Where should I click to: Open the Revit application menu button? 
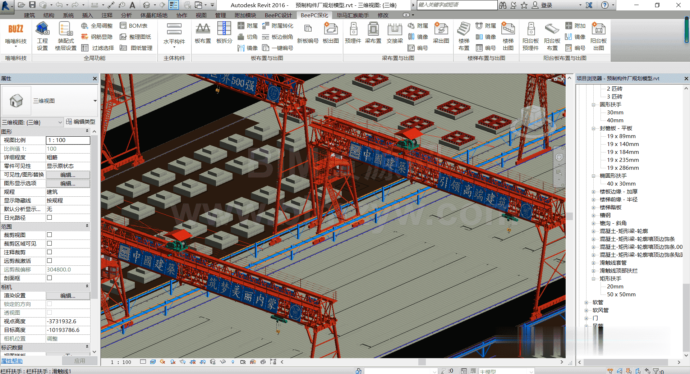(6, 6)
